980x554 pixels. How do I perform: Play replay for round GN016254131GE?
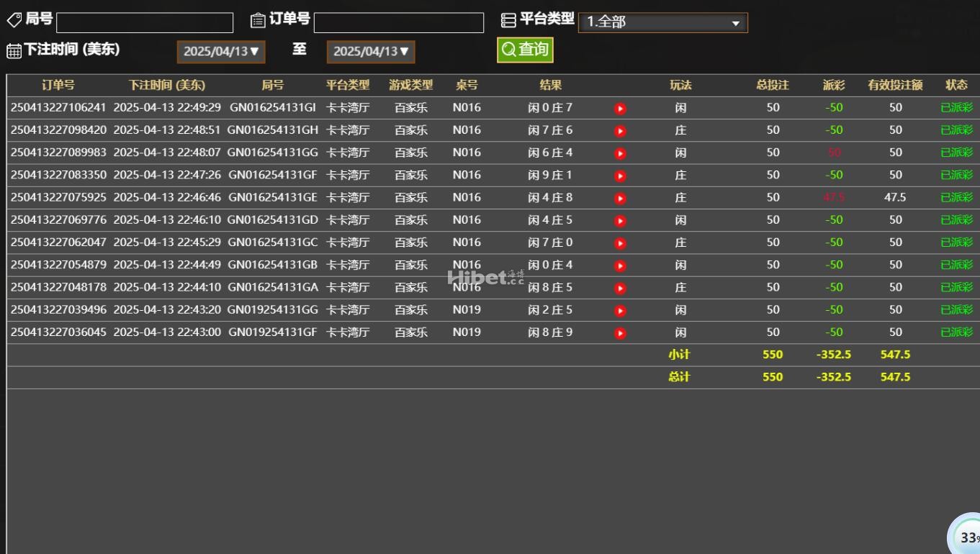[x=620, y=198]
